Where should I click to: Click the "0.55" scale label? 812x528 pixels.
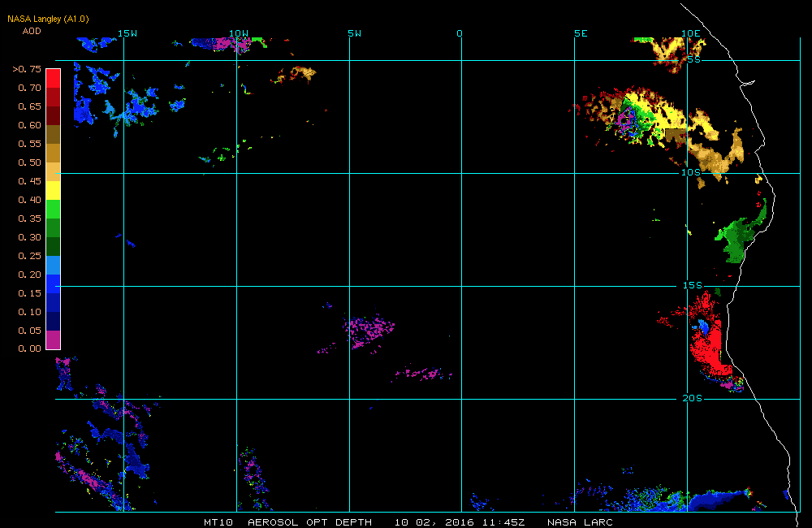click(29, 144)
